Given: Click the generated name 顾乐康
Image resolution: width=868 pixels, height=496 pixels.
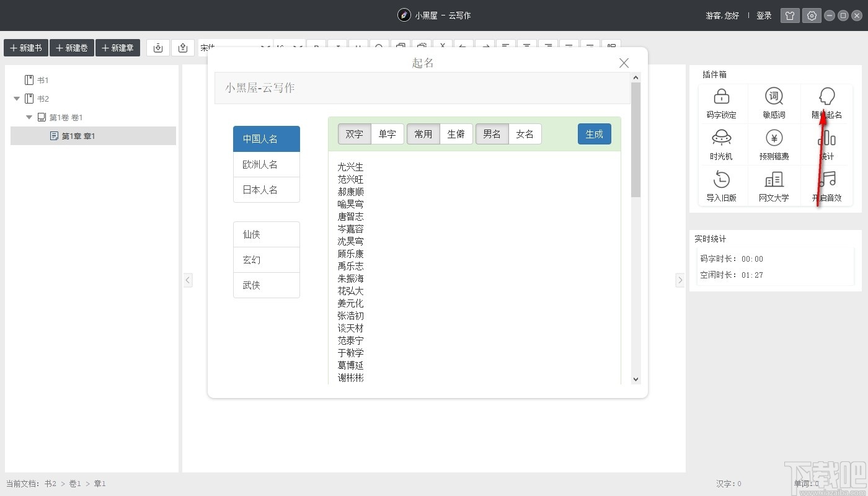Looking at the screenshot, I should [351, 254].
